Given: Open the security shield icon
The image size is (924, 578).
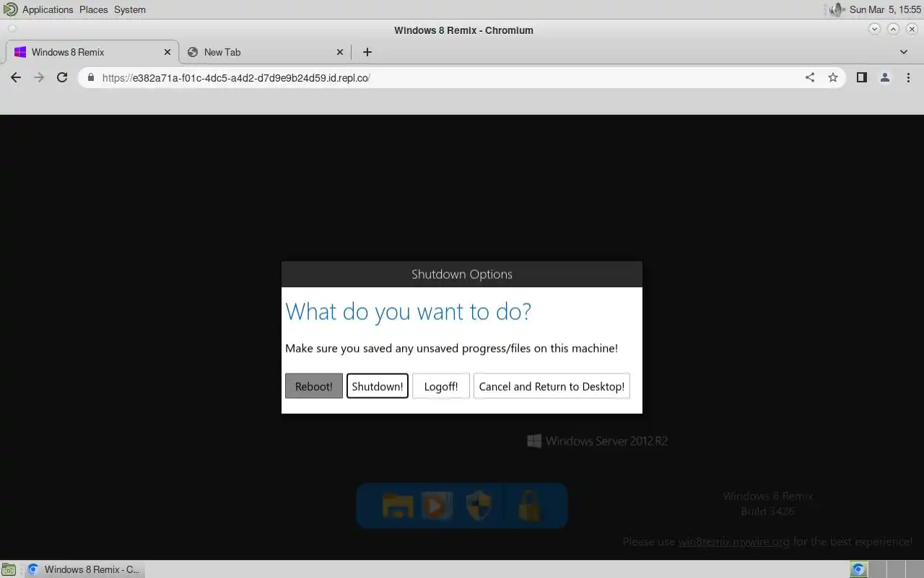Looking at the screenshot, I should click(x=478, y=506).
